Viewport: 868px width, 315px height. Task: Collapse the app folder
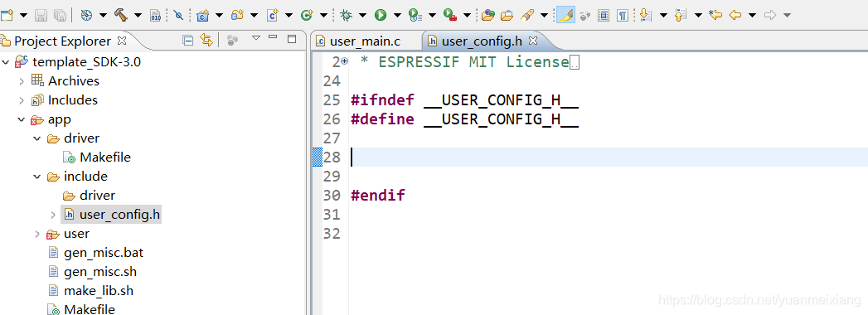[x=22, y=119]
